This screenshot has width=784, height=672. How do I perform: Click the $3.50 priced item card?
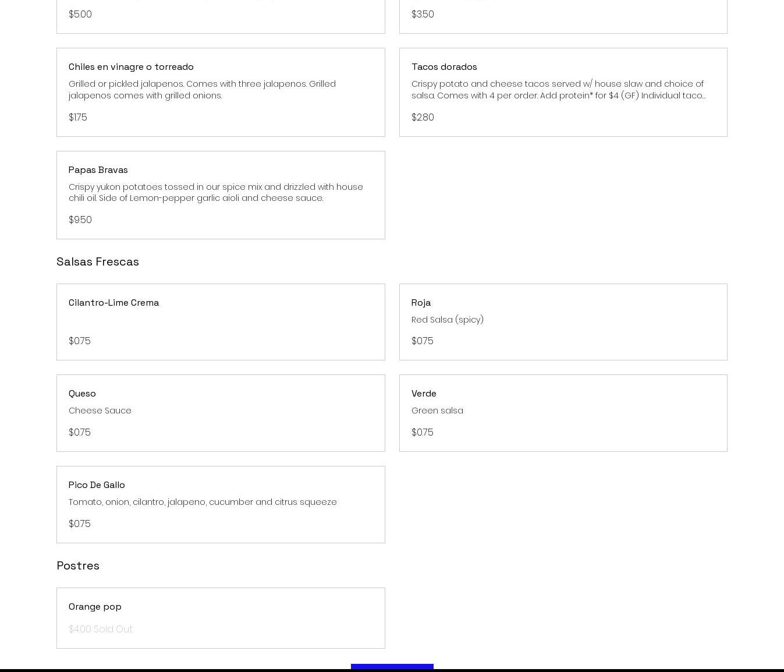coord(563,16)
